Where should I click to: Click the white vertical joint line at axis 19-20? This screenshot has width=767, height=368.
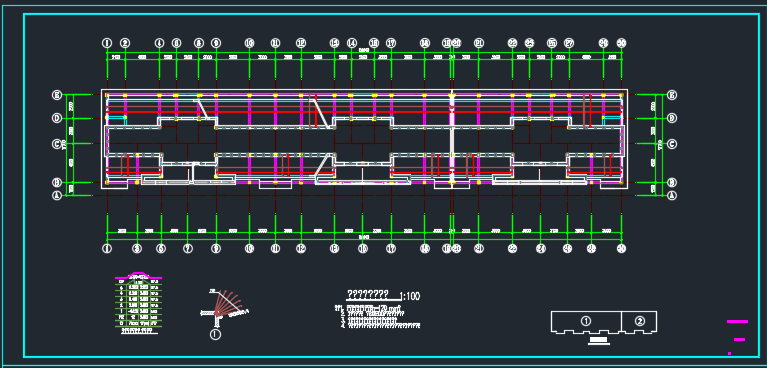pyautogui.click(x=452, y=138)
